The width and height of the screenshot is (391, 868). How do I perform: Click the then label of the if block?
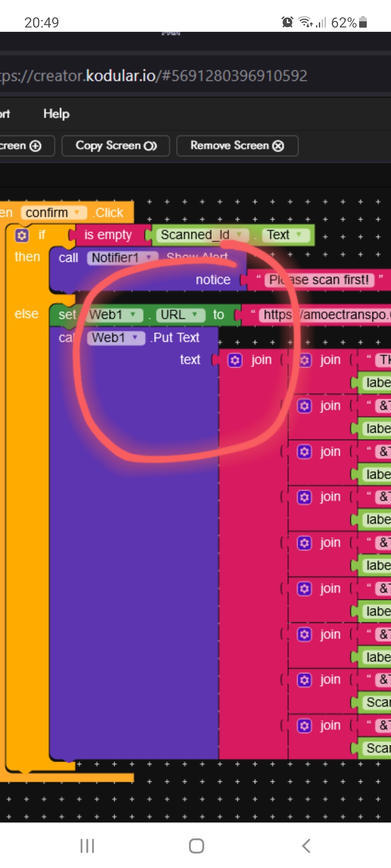point(27,257)
